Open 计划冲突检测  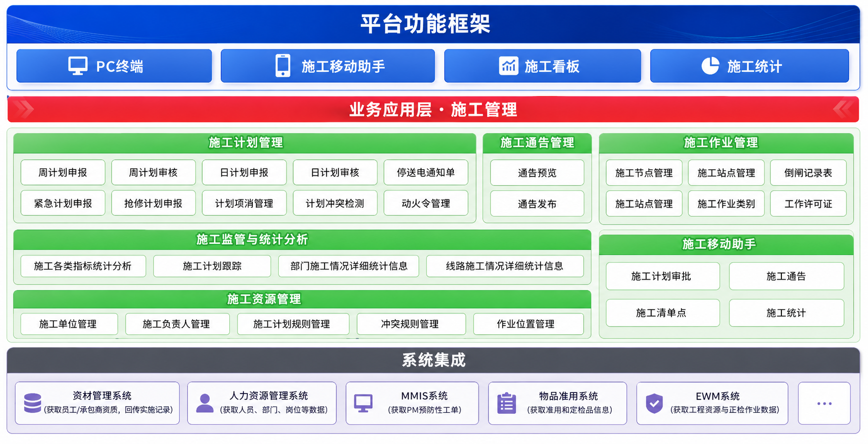click(x=335, y=203)
